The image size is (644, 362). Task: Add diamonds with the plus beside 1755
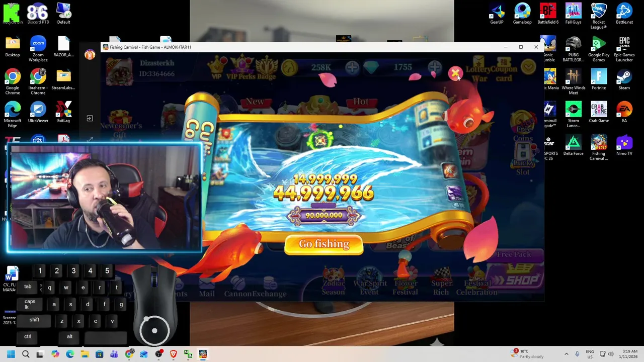click(435, 67)
